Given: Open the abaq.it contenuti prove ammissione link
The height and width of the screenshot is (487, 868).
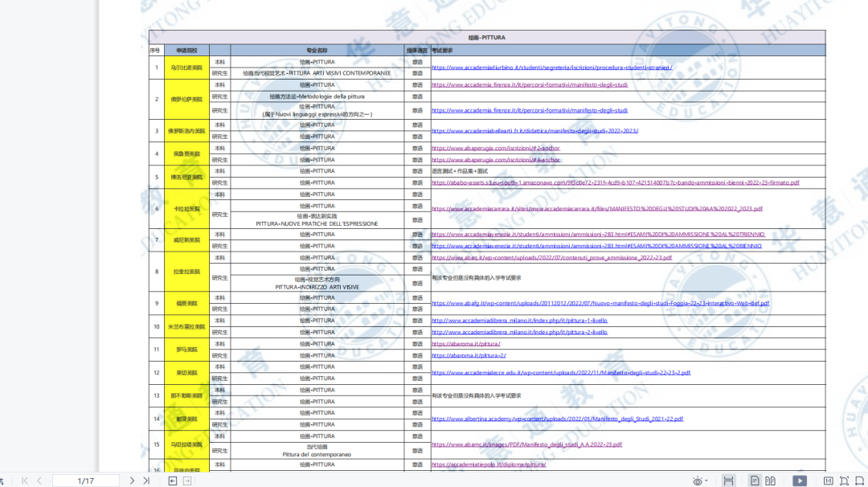Looking at the screenshot, I should pyautogui.click(x=551, y=258).
